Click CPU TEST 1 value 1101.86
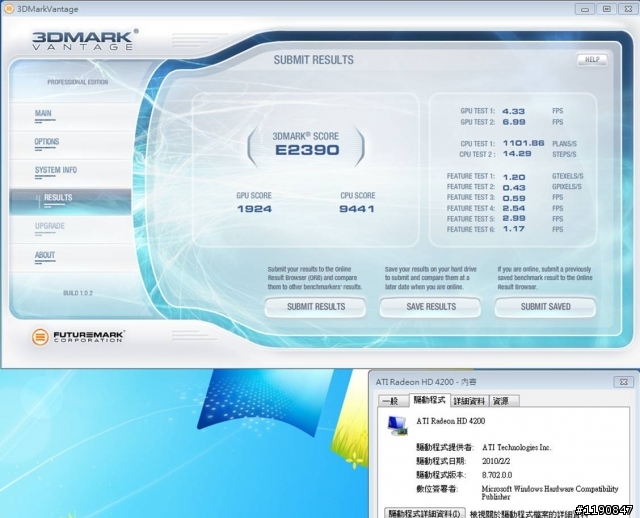 523,143
